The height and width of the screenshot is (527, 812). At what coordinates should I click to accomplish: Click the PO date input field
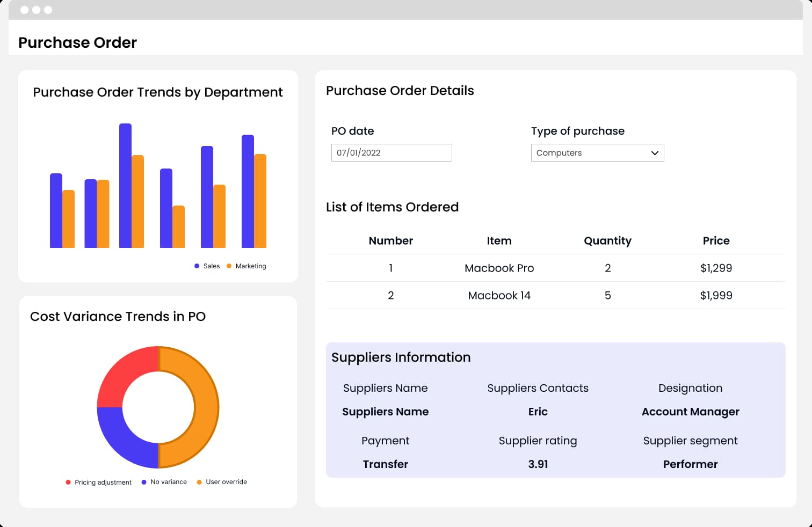391,152
